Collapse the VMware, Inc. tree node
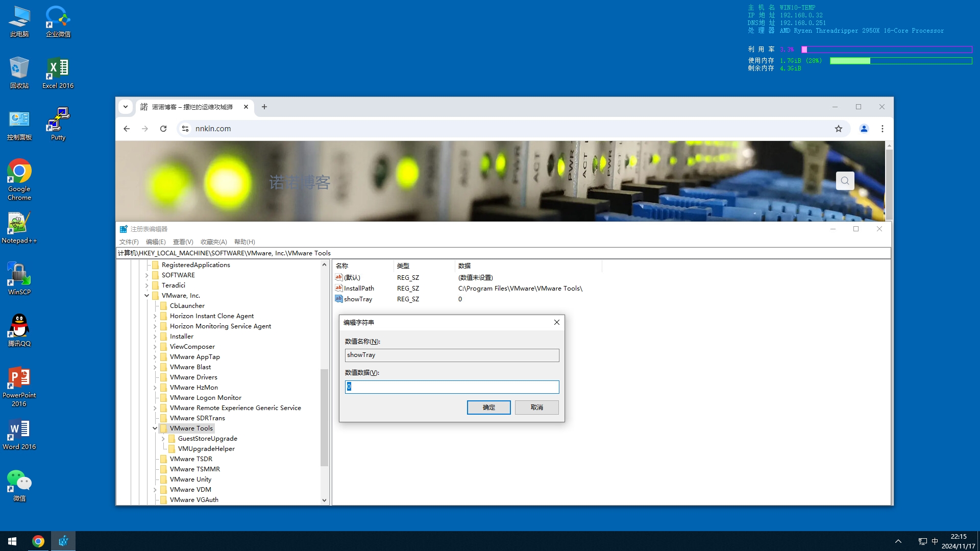The image size is (980, 551). pyautogui.click(x=147, y=296)
